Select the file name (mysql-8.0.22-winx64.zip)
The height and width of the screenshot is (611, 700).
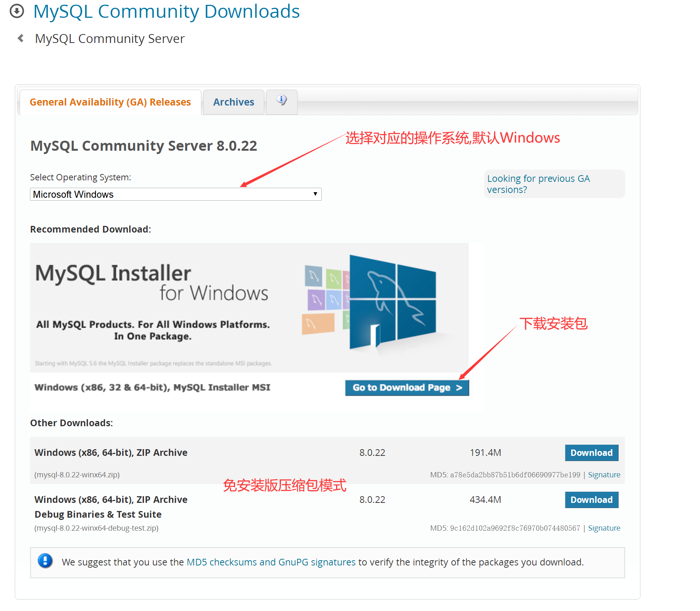point(77,475)
